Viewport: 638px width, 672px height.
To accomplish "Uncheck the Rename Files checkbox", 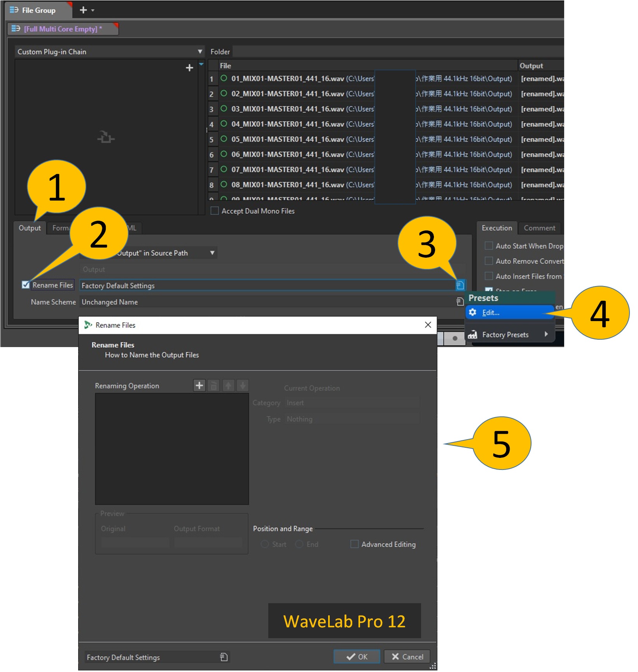I will coord(26,285).
